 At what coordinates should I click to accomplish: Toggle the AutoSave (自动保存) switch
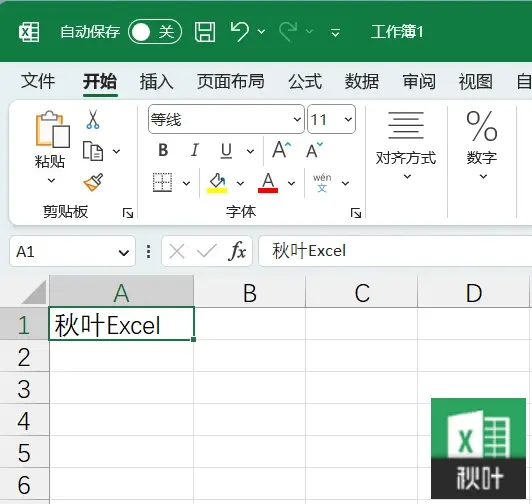tap(155, 32)
